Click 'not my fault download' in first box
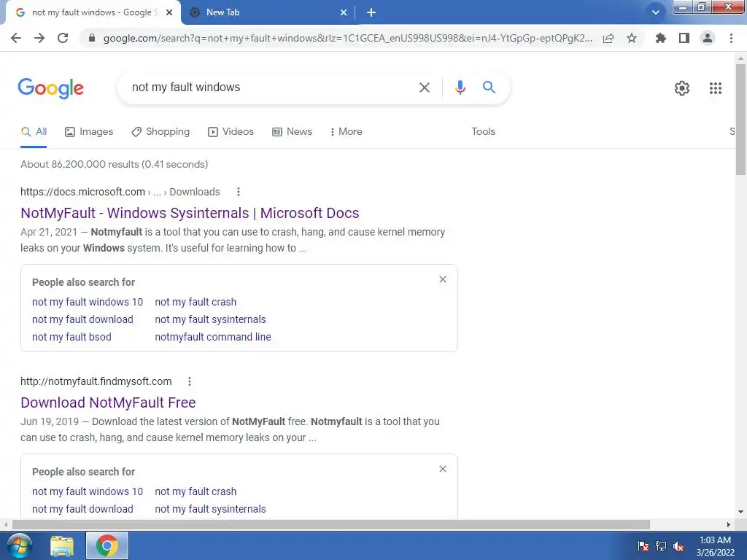 point(82,319)
